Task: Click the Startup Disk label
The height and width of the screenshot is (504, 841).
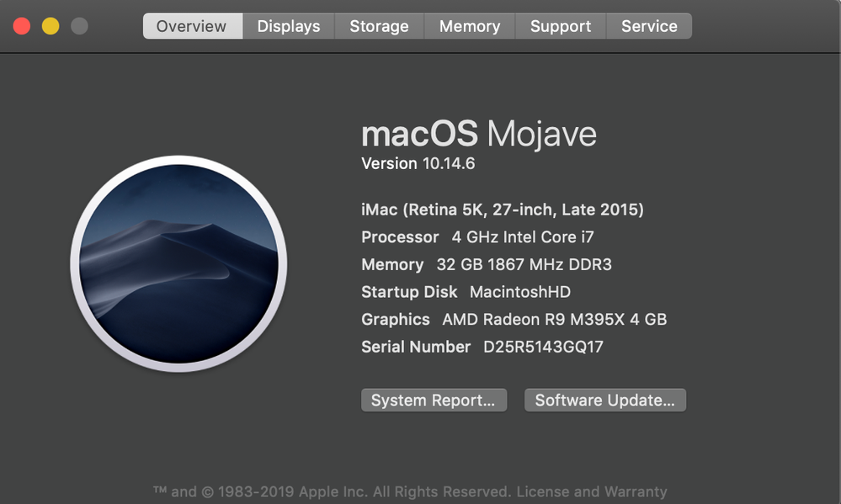Action: (408, 292)
